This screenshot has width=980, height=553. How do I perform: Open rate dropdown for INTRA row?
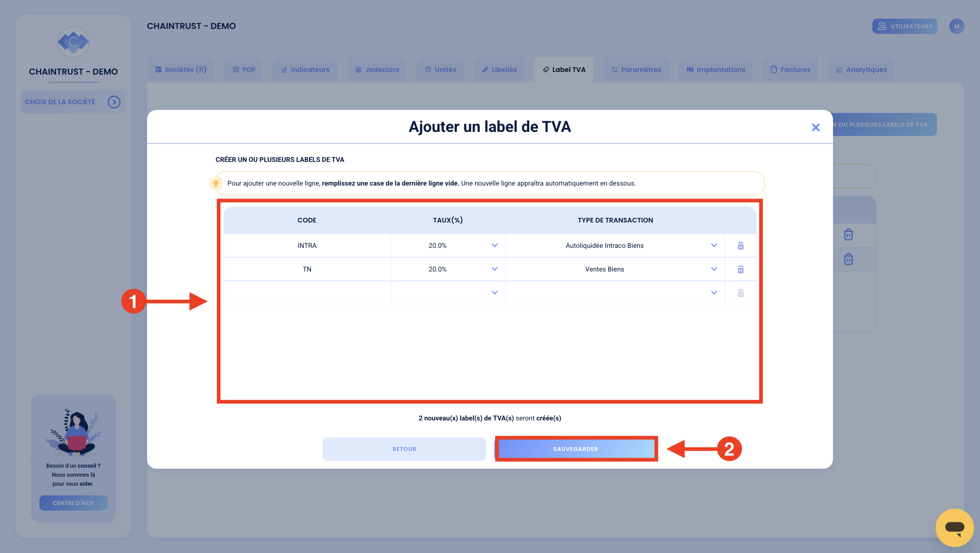tap(494, 245)
